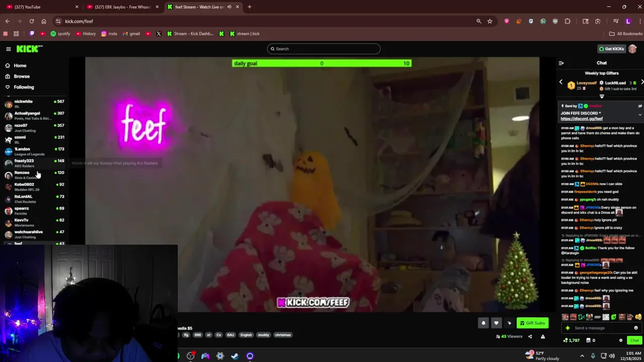The image size is (644, 362).
Task: Open the taskbar clock showing 1:01 AM
Action: (630, 355)
